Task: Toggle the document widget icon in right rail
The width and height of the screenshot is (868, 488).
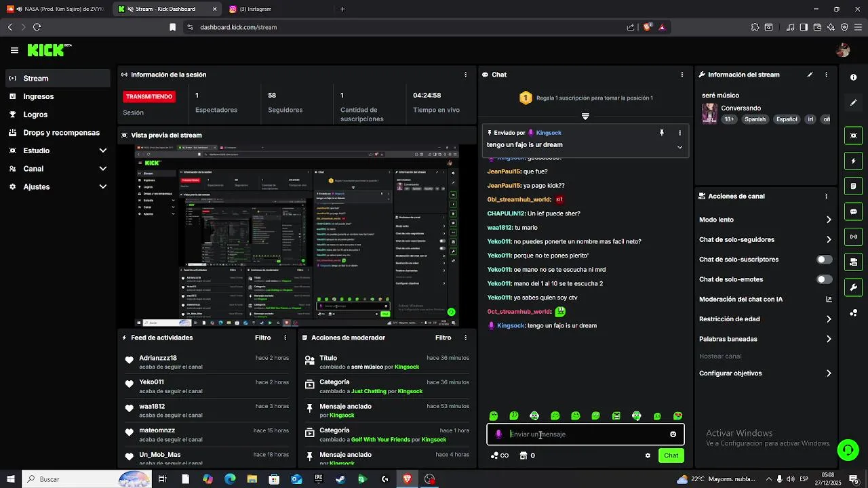Action: [x=853, y=186]
